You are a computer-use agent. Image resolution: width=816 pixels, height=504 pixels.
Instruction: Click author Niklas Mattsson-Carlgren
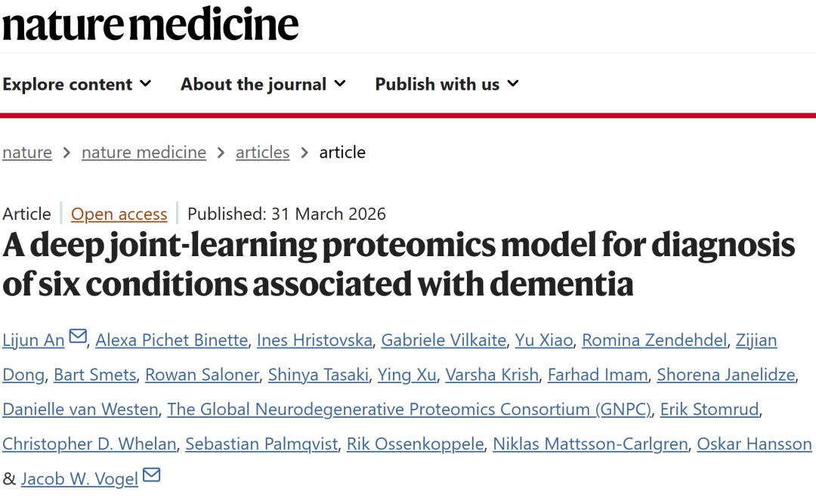[590, 444]
